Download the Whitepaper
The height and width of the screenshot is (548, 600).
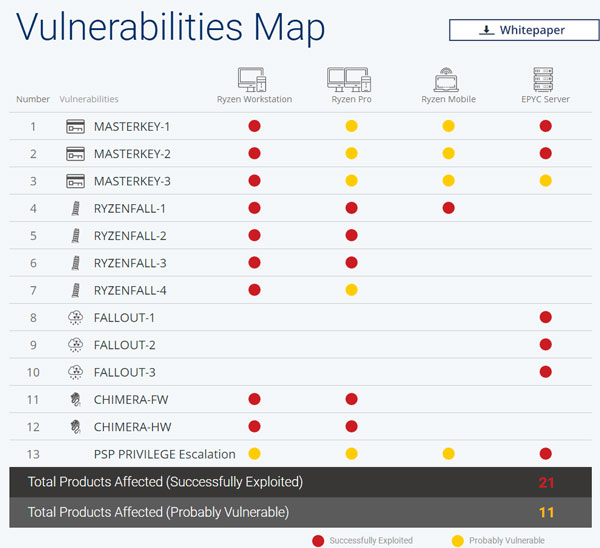tap(524, 30)
